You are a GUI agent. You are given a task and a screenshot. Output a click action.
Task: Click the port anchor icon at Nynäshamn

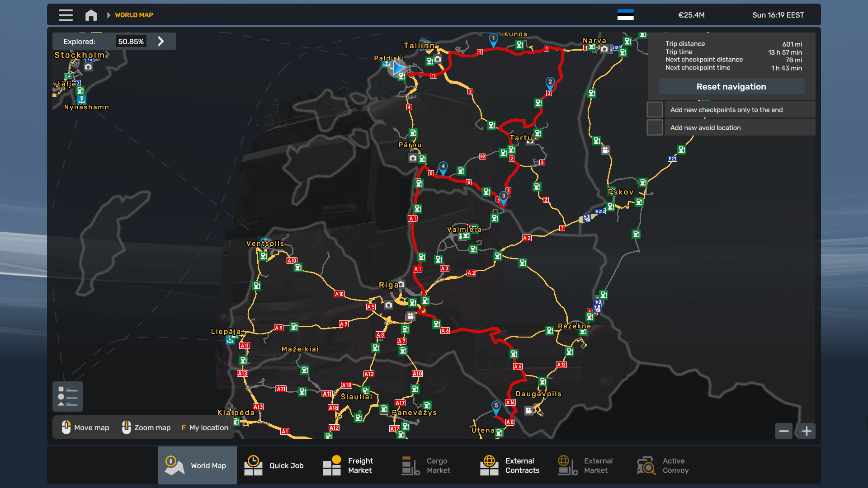(x=81, y=99)
